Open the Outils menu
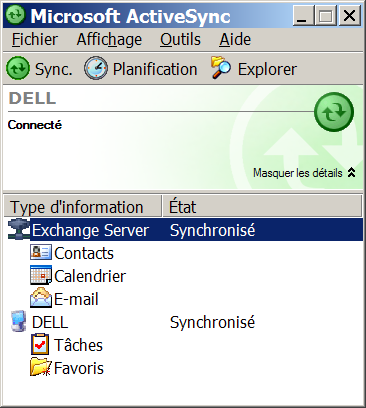The image size is (366, 408). 180,40
